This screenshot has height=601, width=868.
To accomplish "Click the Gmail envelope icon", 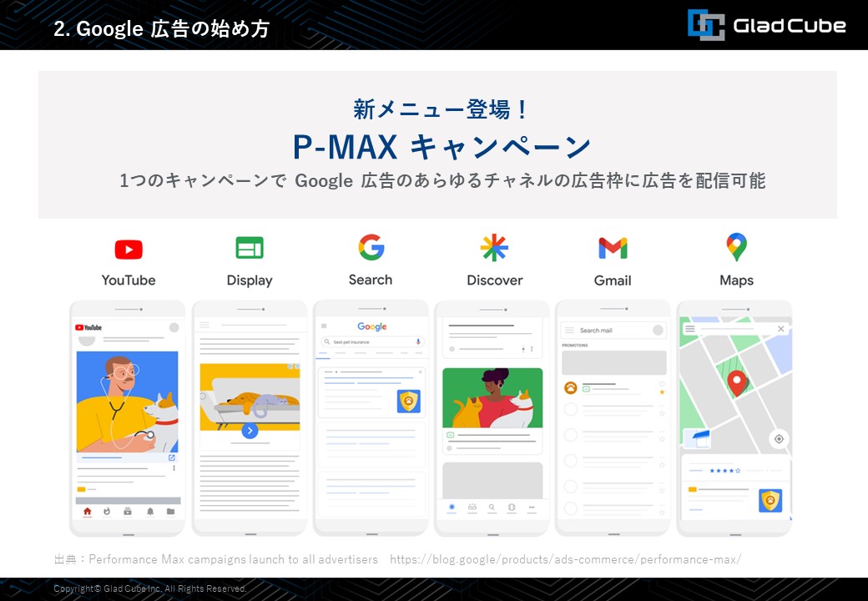I will pos(613,249).
